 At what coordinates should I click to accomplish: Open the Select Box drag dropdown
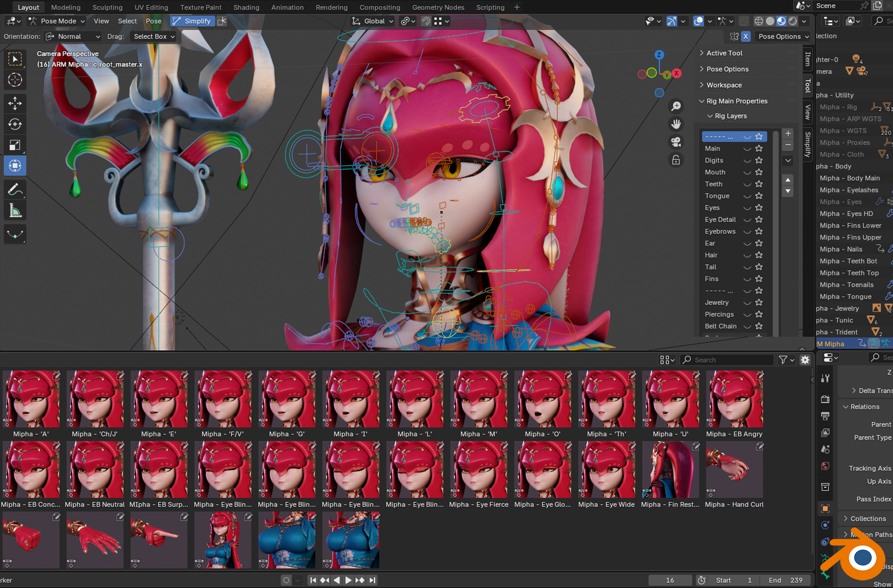pos(153,36)
